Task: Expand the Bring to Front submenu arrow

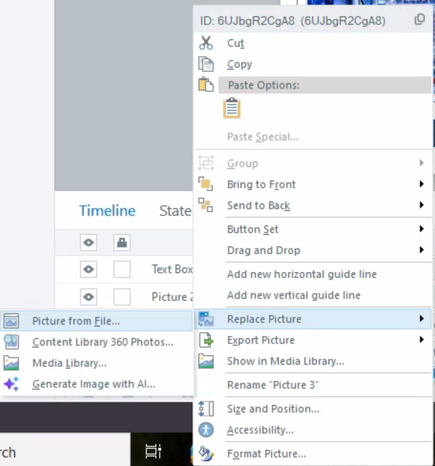Action: tap(422, 184)
